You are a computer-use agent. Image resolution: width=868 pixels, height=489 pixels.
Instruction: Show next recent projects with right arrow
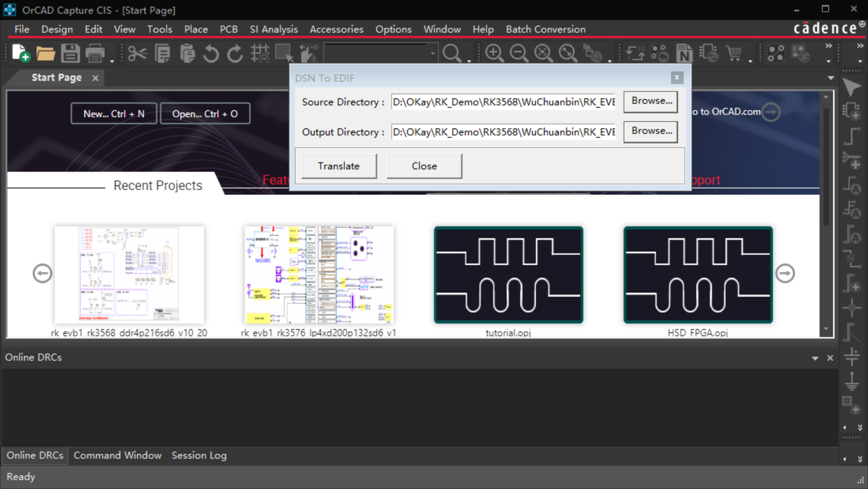coord(785,273)
